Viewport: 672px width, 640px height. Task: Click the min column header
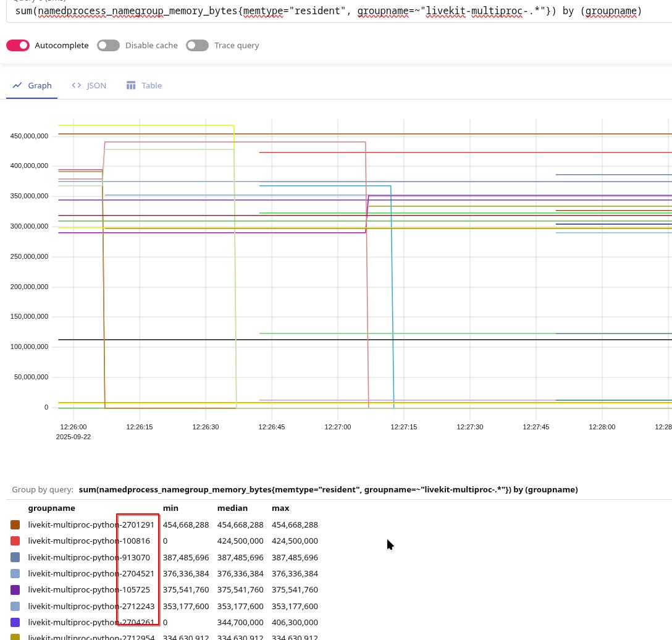tap(170, 508)
